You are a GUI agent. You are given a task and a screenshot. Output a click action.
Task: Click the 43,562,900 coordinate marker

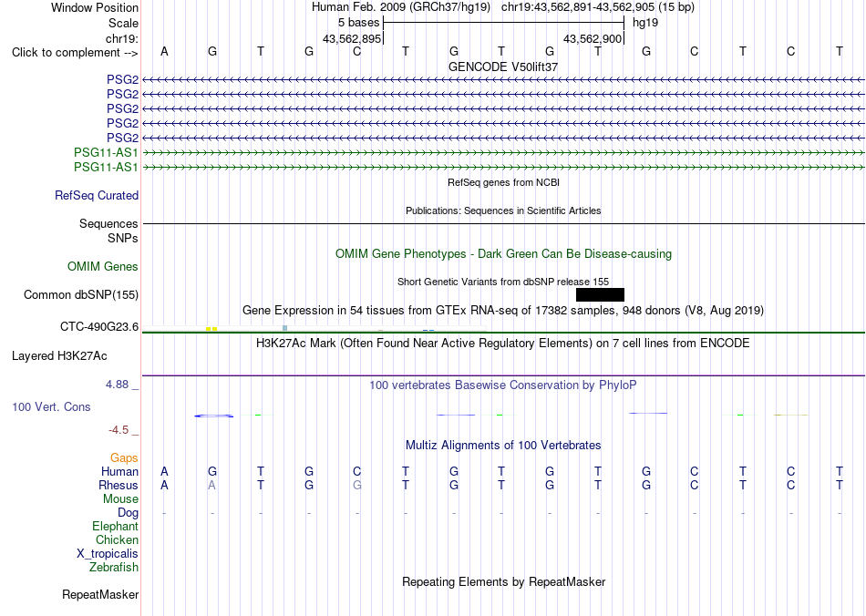click(x=593, y=38)
